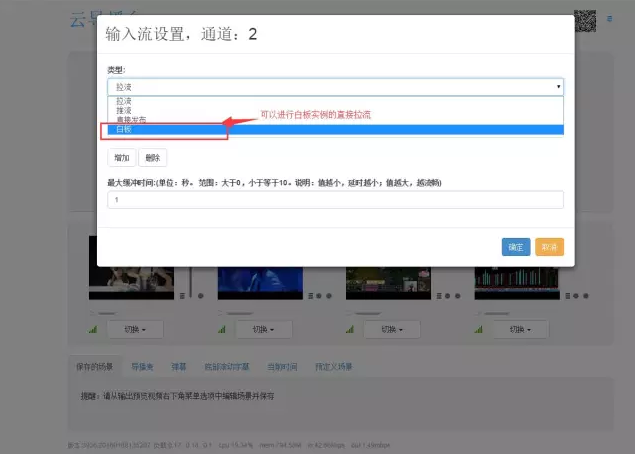
Task: Click signal strength icon under the sepia photo channel
Action: click(93, 330)
